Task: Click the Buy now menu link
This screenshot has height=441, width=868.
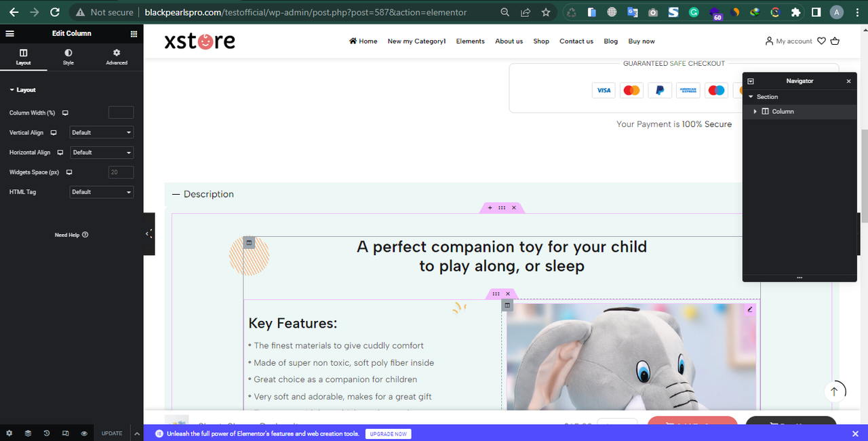Action: coord(642,41)
